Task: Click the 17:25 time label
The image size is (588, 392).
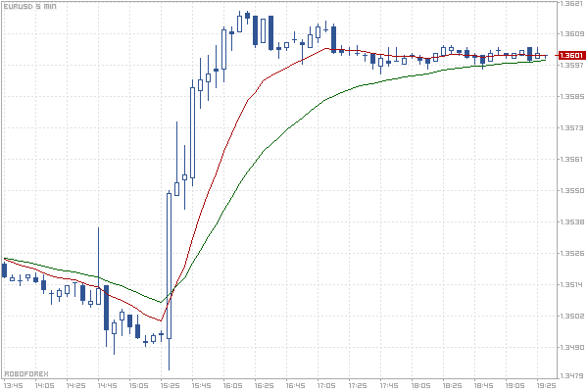Action: [x=358, y=385]
